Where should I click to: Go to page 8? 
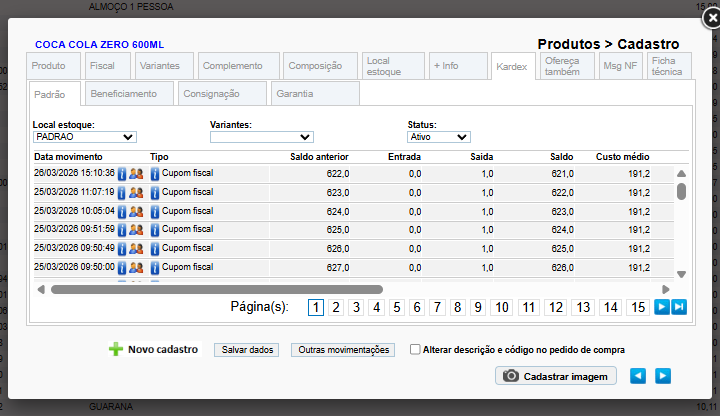click(x=457, y=307)
